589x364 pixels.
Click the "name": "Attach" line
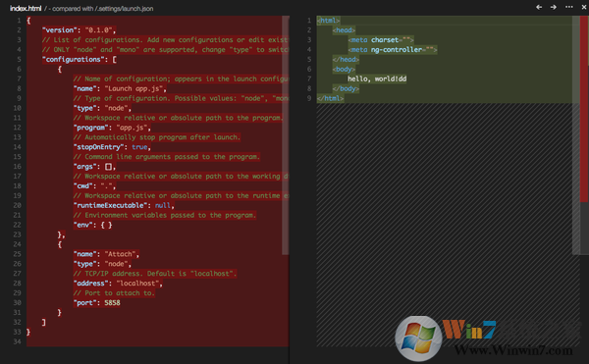point(106,254)
